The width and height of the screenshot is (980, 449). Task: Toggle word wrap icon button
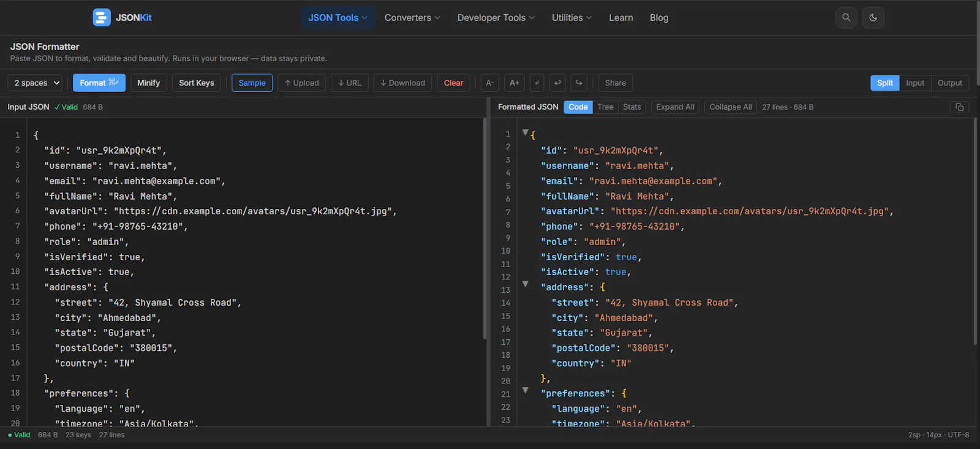pyautogui.click(x=537, y=83)
